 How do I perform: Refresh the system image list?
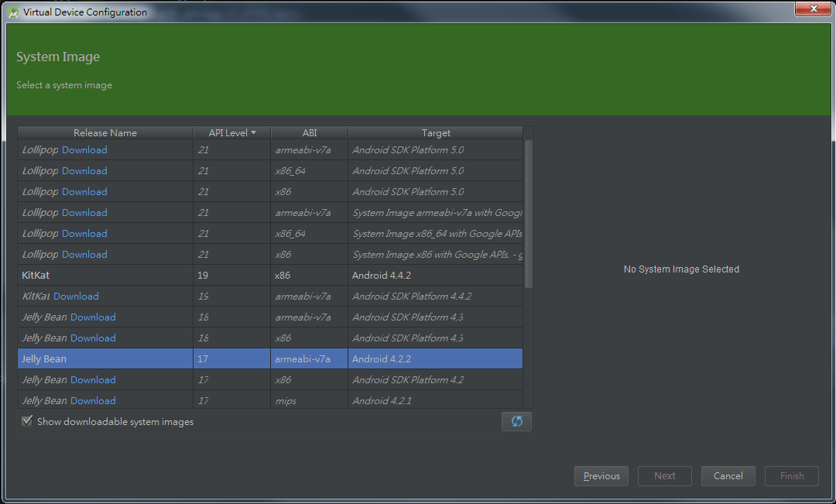pyautogui.click(x=516, y=421)
